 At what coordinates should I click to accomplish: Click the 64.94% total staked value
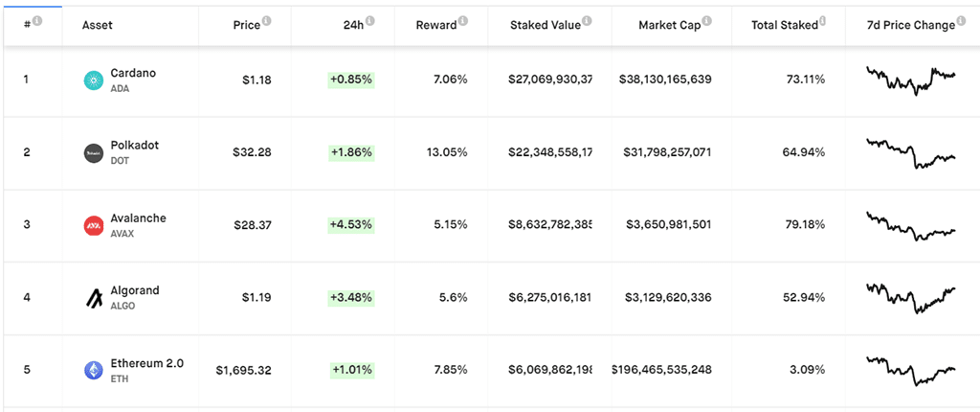click(x=806, y=152)
